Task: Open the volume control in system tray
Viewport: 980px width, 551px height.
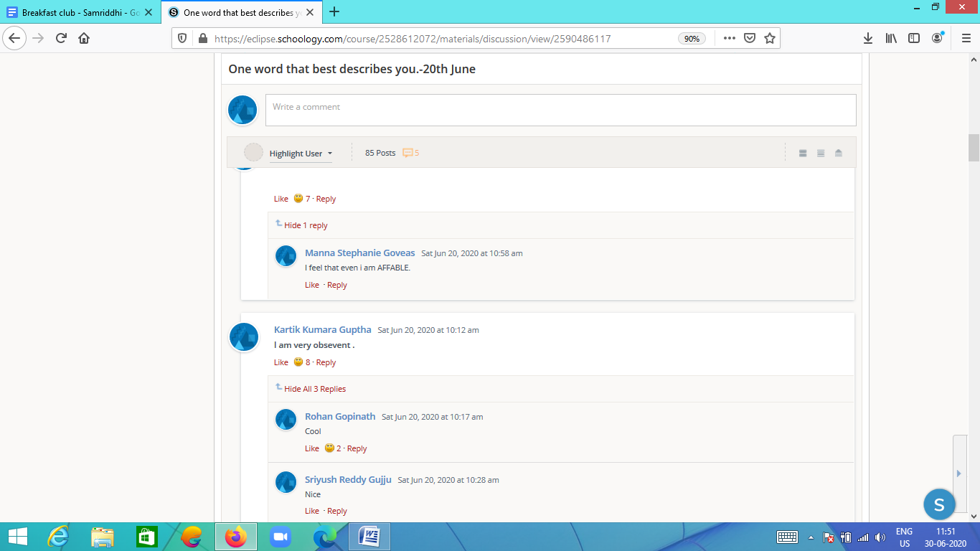Action: coord(880,537)
